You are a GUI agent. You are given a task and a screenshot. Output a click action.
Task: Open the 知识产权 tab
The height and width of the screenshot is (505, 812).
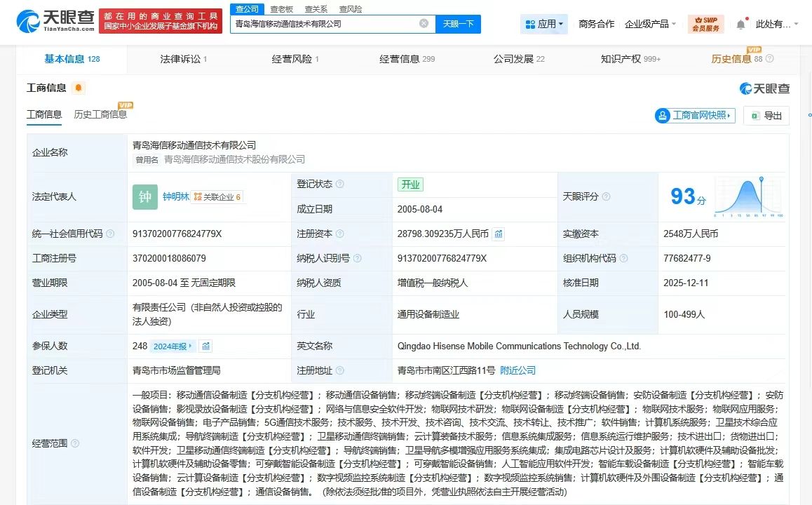tap(630, 59)
